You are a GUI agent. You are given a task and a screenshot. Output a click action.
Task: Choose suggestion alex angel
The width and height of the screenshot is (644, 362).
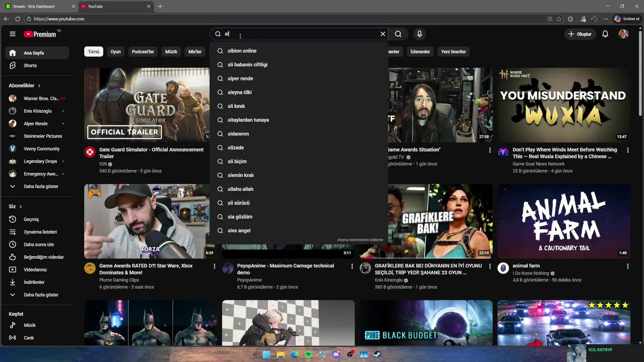click(299, 231)
